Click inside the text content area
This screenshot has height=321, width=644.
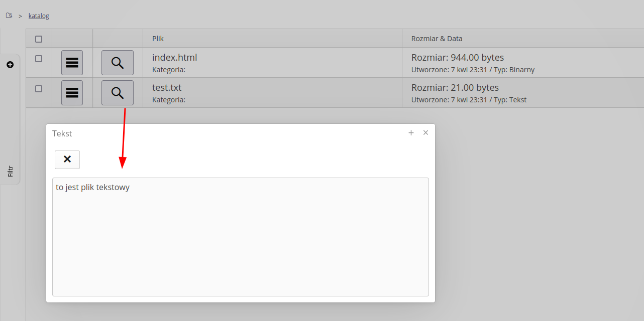pyautogui.click(x=240, y=237)
